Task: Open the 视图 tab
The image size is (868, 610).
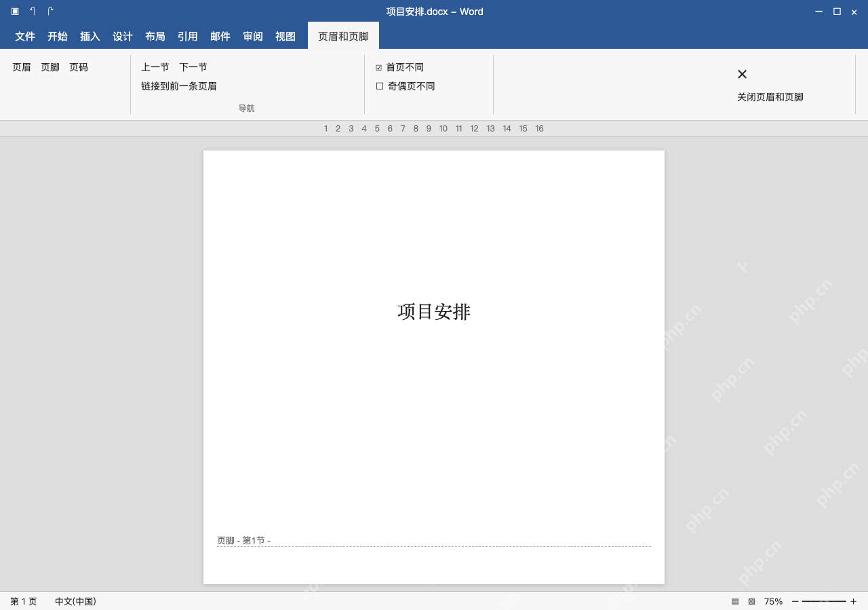Action: click(285, 37)
